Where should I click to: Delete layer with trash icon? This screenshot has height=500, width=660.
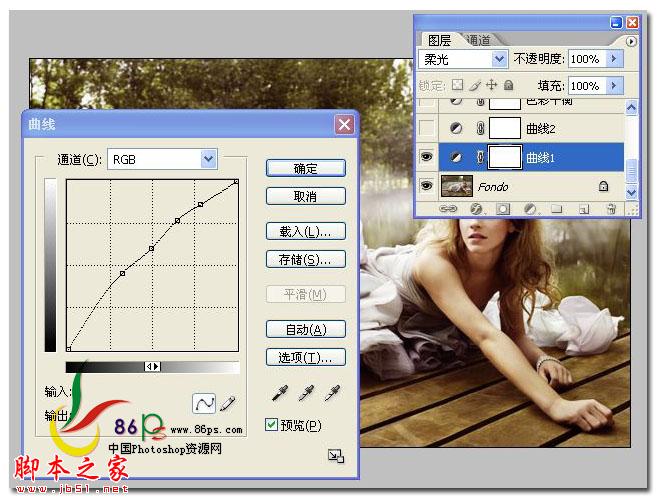tap(612, 209)
